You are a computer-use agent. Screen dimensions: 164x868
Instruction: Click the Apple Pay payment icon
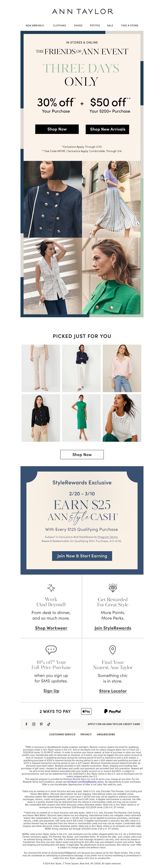pyautogui.click(x=86, y=711)
